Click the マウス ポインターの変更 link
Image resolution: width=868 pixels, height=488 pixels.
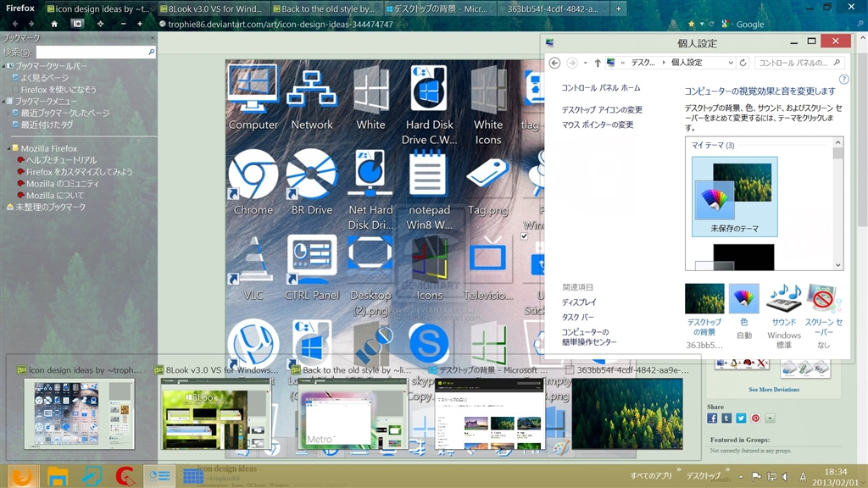(597, 125)
